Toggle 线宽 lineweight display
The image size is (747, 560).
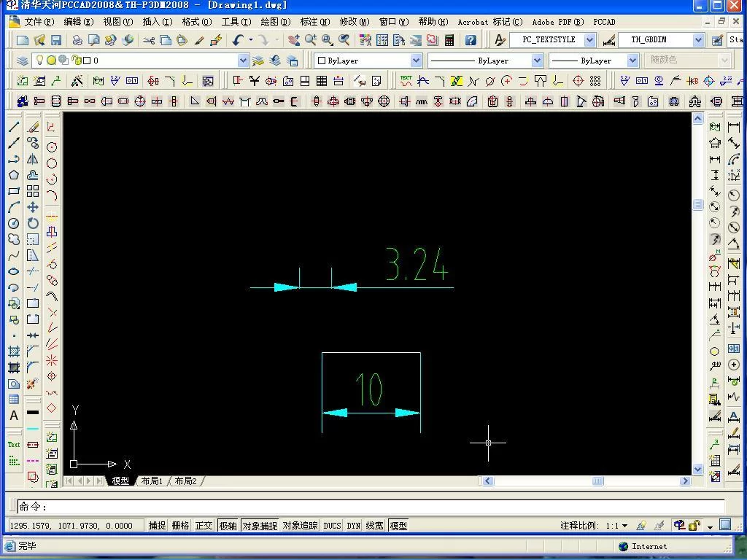[375, 526]
